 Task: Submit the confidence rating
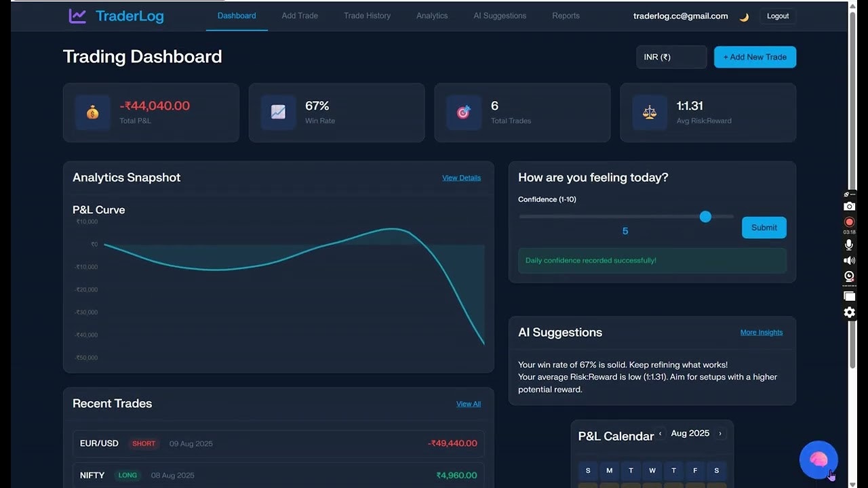click(x=764, y=228)
